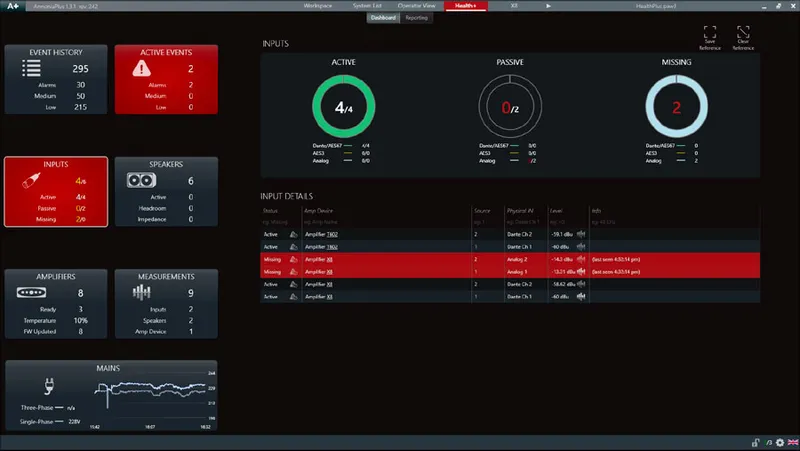Click the level meter icon beside -14.3 dBu
The height and width of the screenshot is (451, 800).
[x=581, y=259]
